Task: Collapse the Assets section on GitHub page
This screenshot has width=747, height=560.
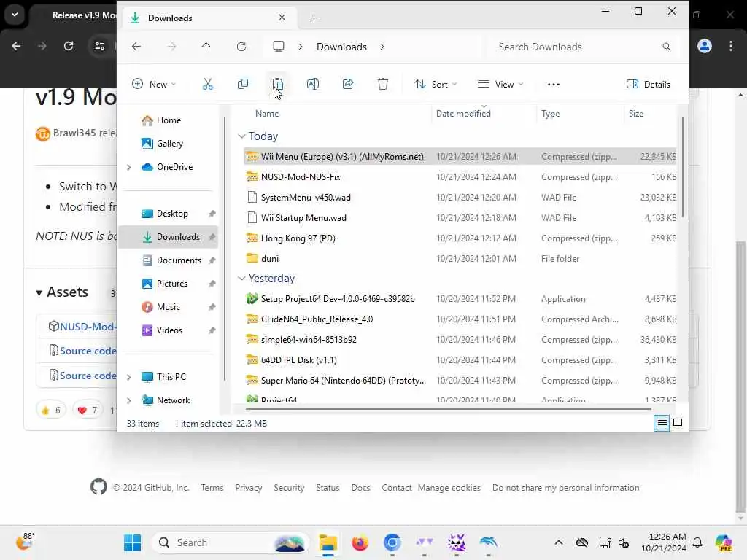Action: click(x=39, y=293)
